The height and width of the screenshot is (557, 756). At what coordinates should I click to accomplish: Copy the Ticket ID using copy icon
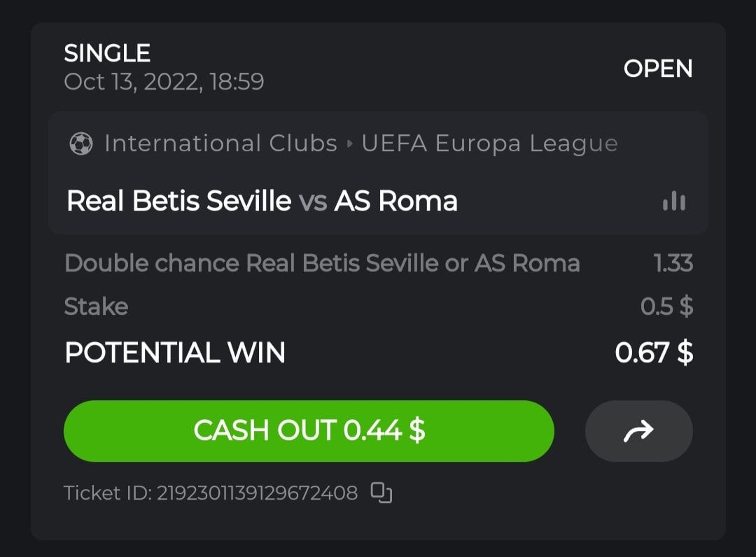[381, 493]
